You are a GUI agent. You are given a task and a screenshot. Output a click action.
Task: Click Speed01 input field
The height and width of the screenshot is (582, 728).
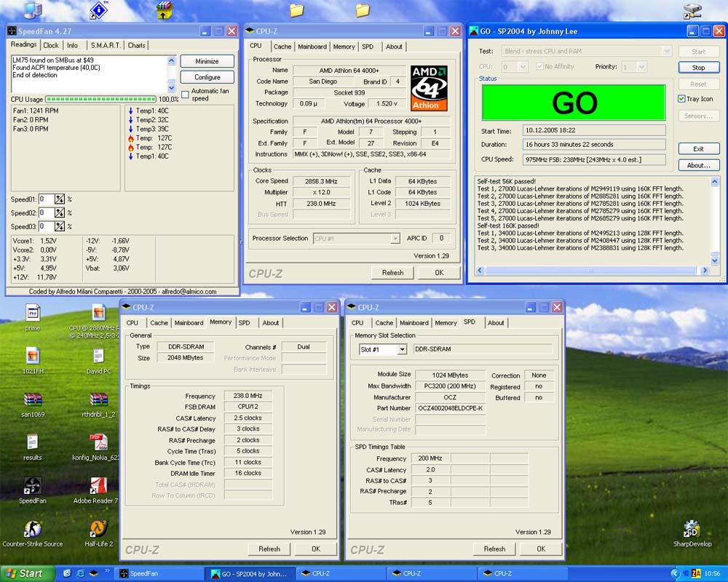[46, 199]
